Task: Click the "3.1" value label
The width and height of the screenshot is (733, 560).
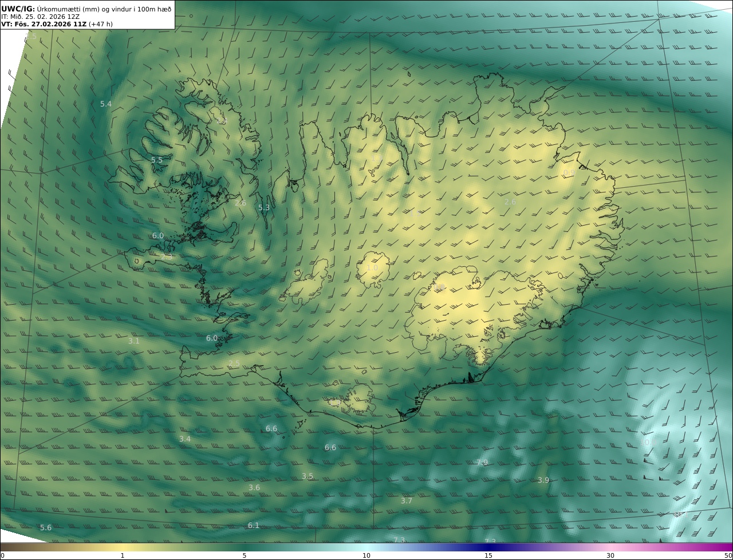Action: click(x=133, y=341)
